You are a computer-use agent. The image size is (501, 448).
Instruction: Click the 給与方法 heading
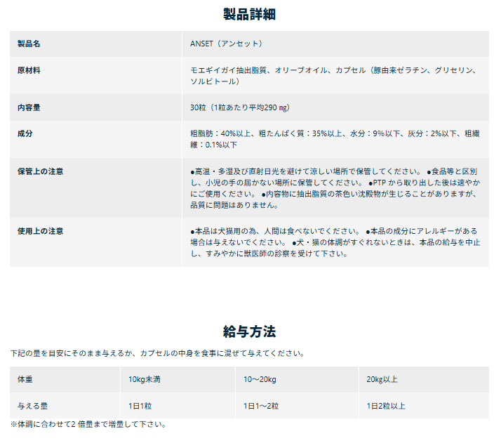[250, 331]
